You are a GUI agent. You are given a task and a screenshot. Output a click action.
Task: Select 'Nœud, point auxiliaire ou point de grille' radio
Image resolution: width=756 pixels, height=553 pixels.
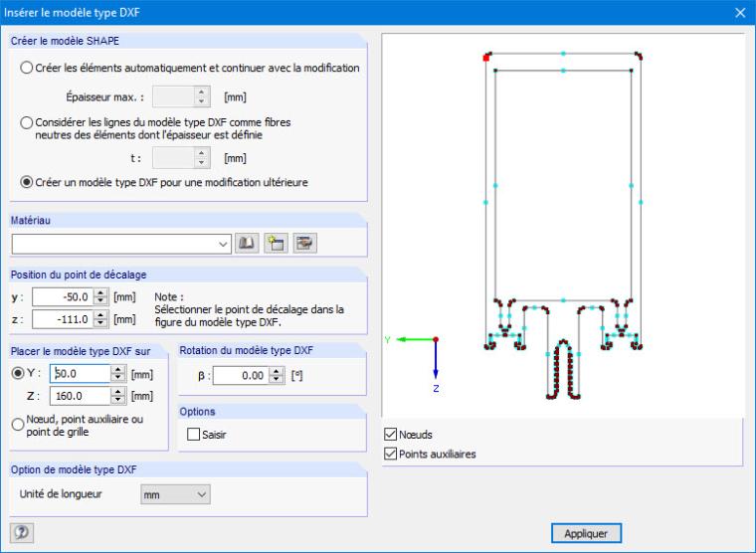tap(18, 425)
